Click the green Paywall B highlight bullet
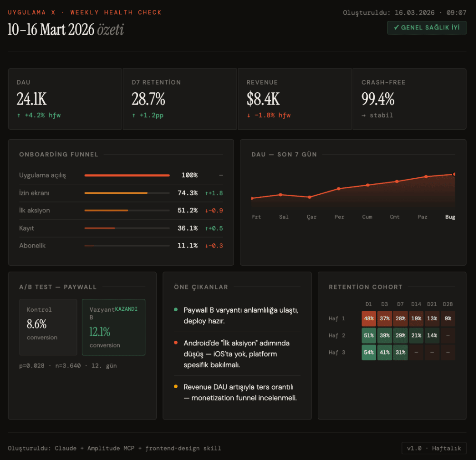The width and height of the screenshot is (476, 460). click(176, 310)
